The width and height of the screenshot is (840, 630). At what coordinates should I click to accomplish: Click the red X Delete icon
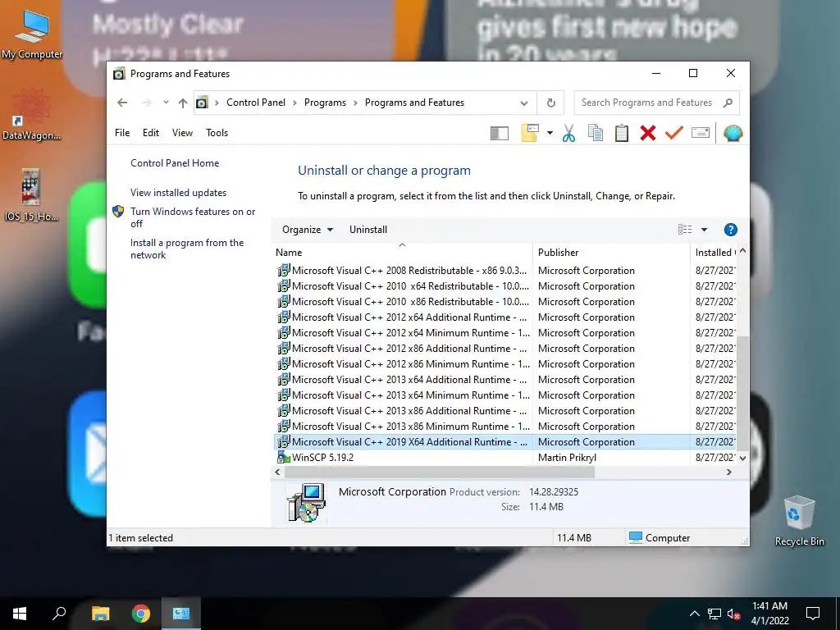(648, 133)
